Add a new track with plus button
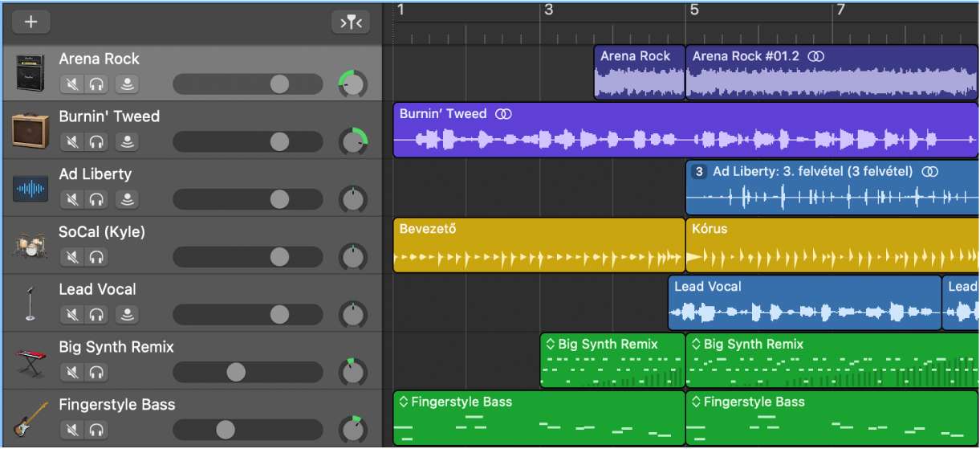980x449 pixels. coord(31,22)
